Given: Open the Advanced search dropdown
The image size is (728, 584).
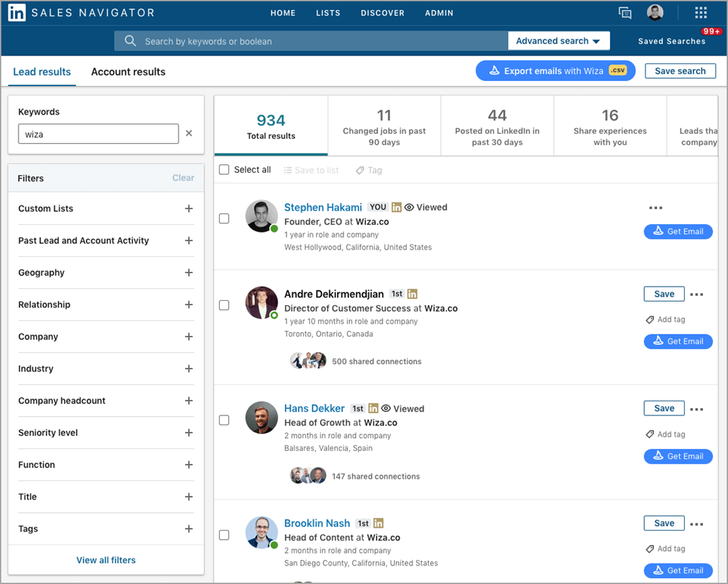Looking at the screenshot, I should 558,41.
